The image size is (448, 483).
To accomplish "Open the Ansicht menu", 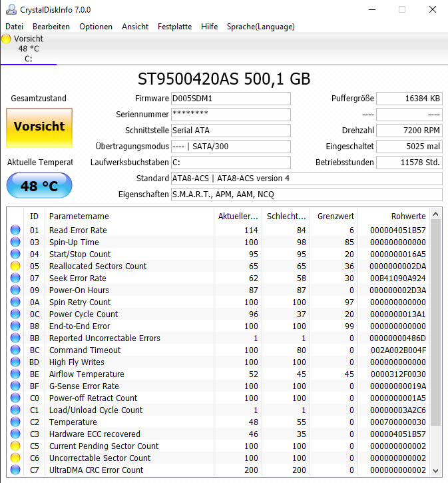I will coord(135,27).
